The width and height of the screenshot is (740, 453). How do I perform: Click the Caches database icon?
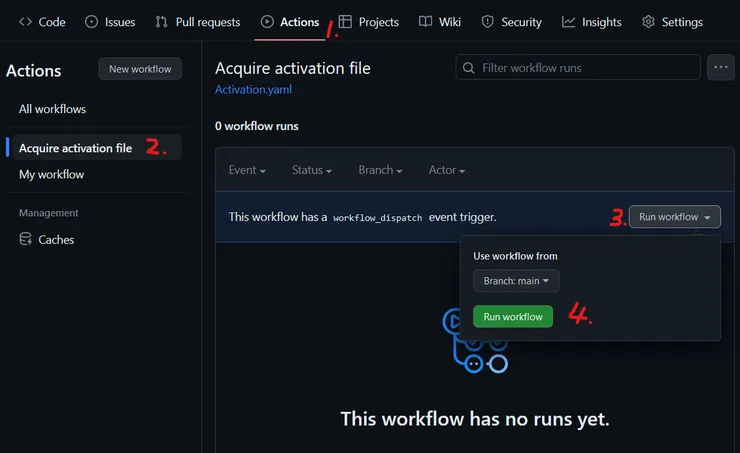pyautogui.click(x=26, y=240)
